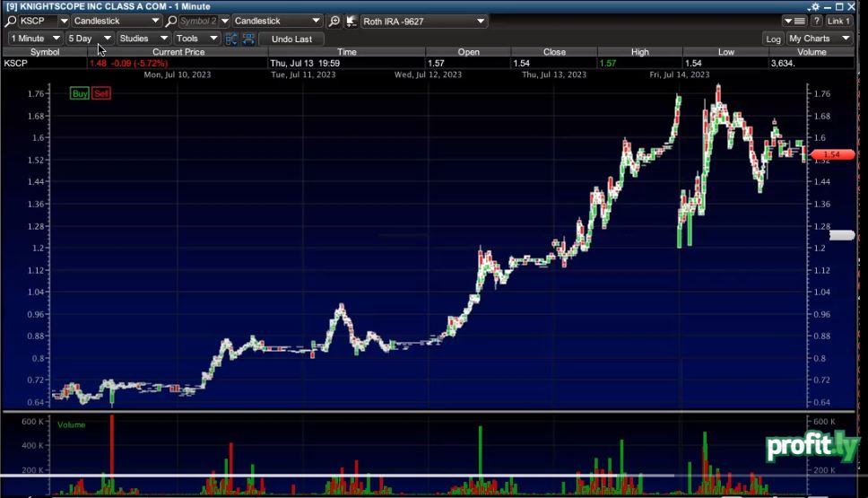Open the list menu icon left of help

[795, 21]
